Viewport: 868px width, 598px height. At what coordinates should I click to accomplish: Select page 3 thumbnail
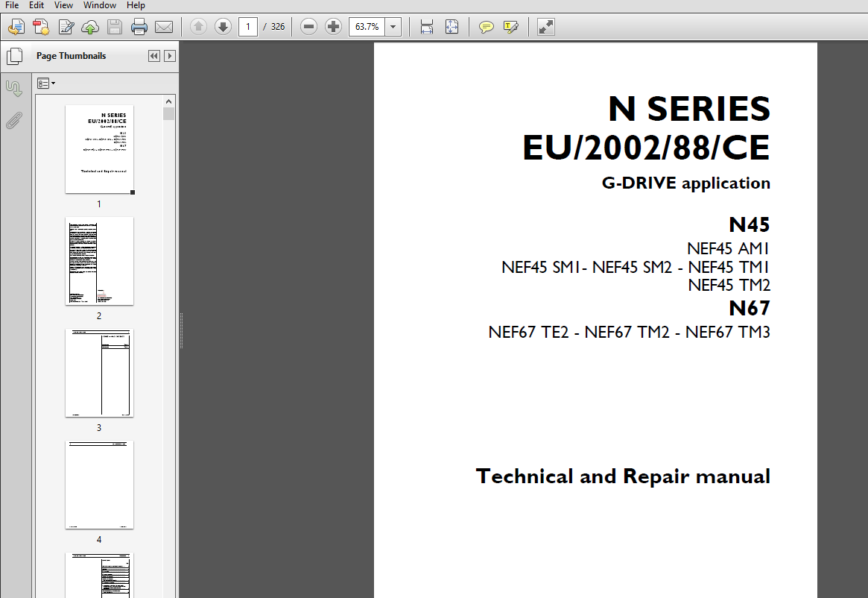pyautogui.click(x=100, y=373)
